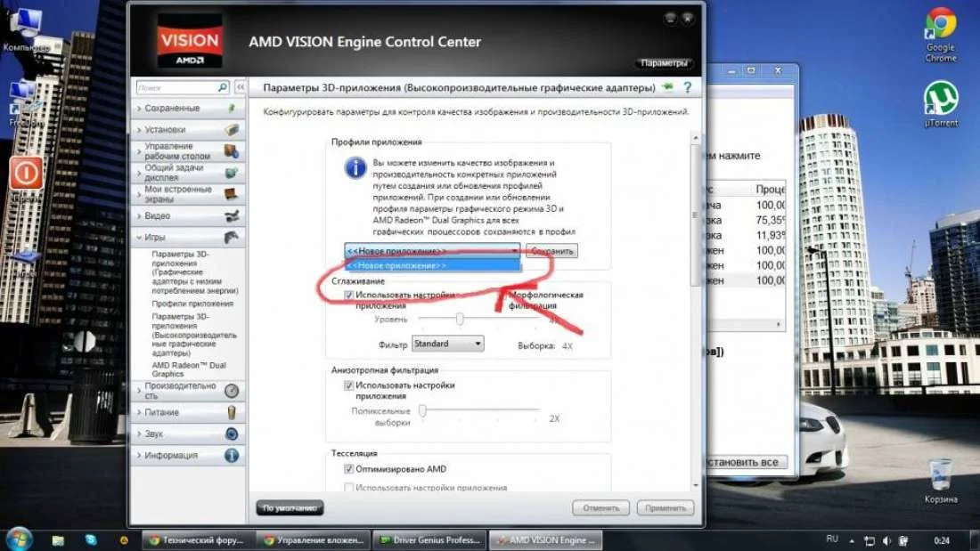Toggle Оптимизировано AMD checkbox

point(348,469)
